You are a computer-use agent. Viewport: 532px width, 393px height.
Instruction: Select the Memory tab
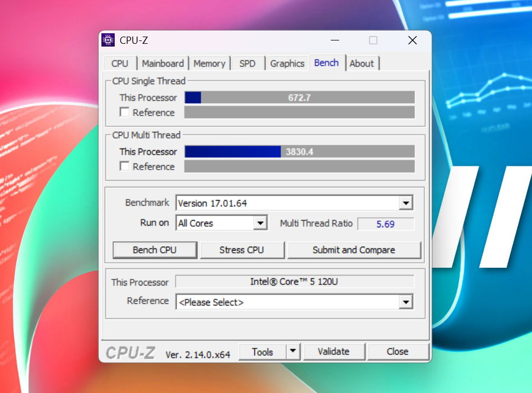pos(209,63)
